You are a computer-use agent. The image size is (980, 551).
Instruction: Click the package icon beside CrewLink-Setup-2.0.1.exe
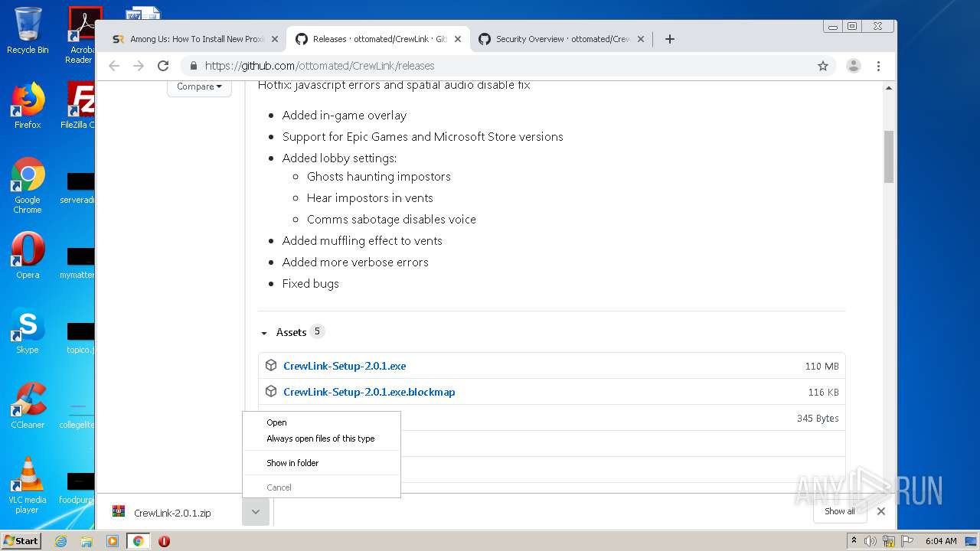pyautogui.click(x=271, y=366)
